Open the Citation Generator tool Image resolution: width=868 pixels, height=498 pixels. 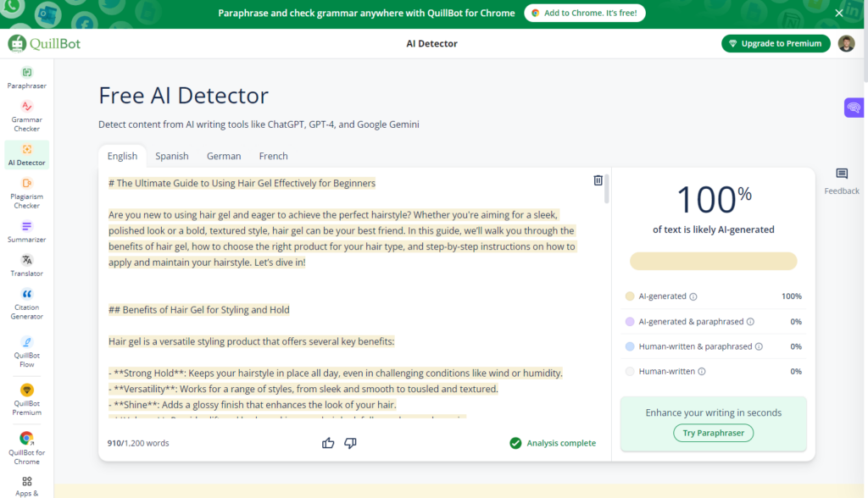(26, 304)
